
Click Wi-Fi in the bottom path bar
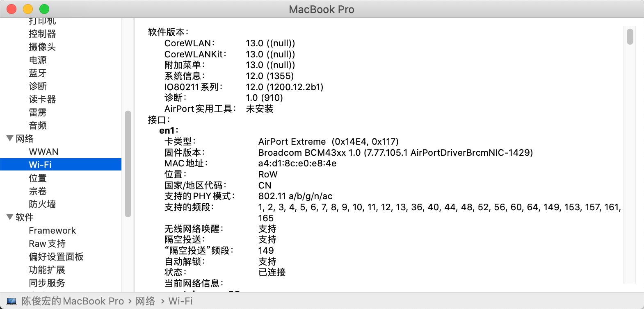coord(180,301)
